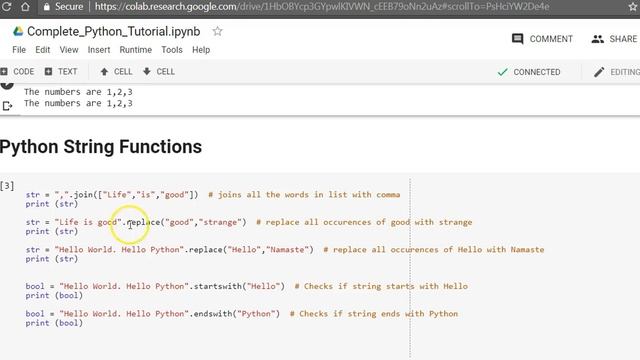The width and height of the screenshot is (640, 360).
Task: Clear output using the output icon
Action: 7,106
